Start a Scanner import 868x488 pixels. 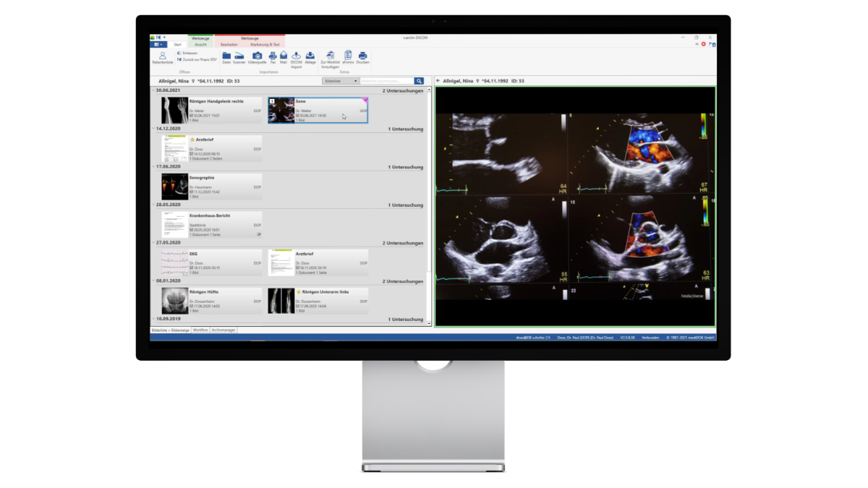239,58
